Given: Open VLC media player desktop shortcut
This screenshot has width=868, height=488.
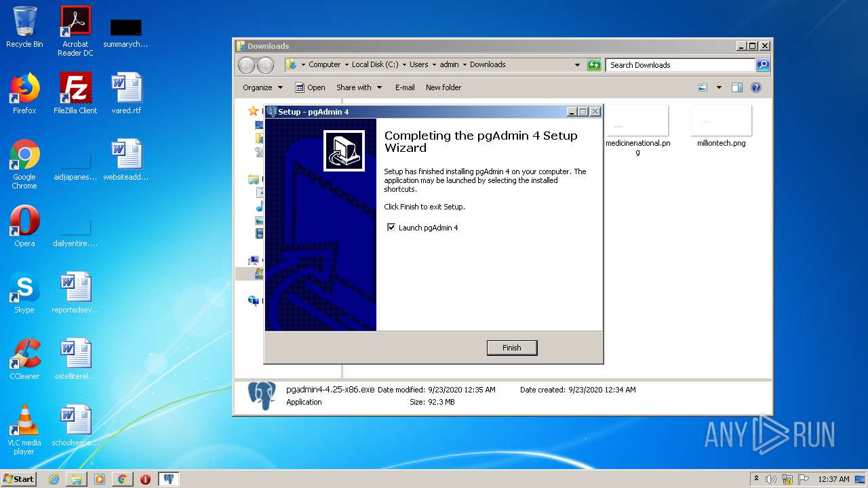Looking at the screenshot, I should pos(24,430).
